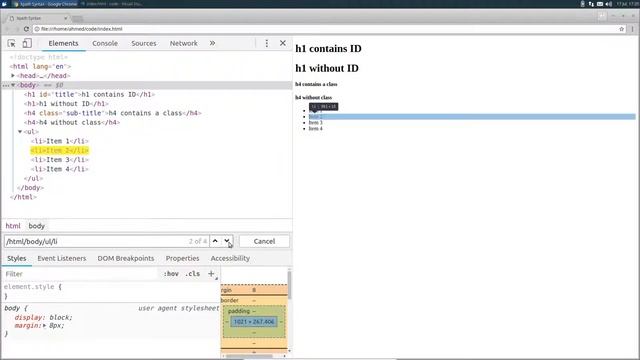Bookmark this page with the star
The width and height of the screenshot is (640, 360).
pos(622,29)
